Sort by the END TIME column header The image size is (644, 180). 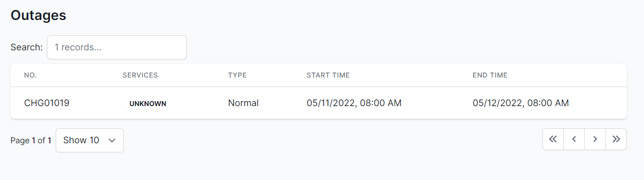coord(490,75)
